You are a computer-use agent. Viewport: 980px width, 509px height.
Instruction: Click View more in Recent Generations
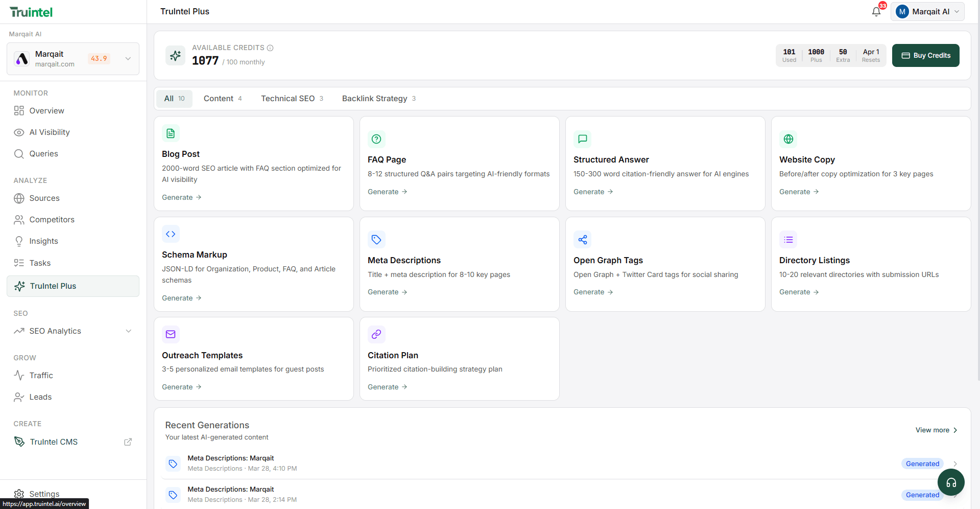tap(936, 430)
